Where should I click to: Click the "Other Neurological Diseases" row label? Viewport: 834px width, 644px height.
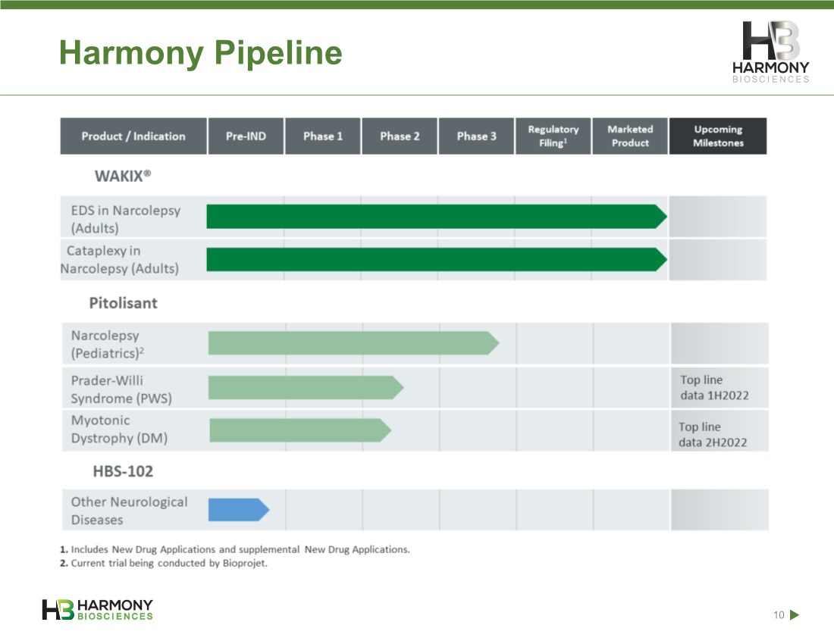(129, 511)
